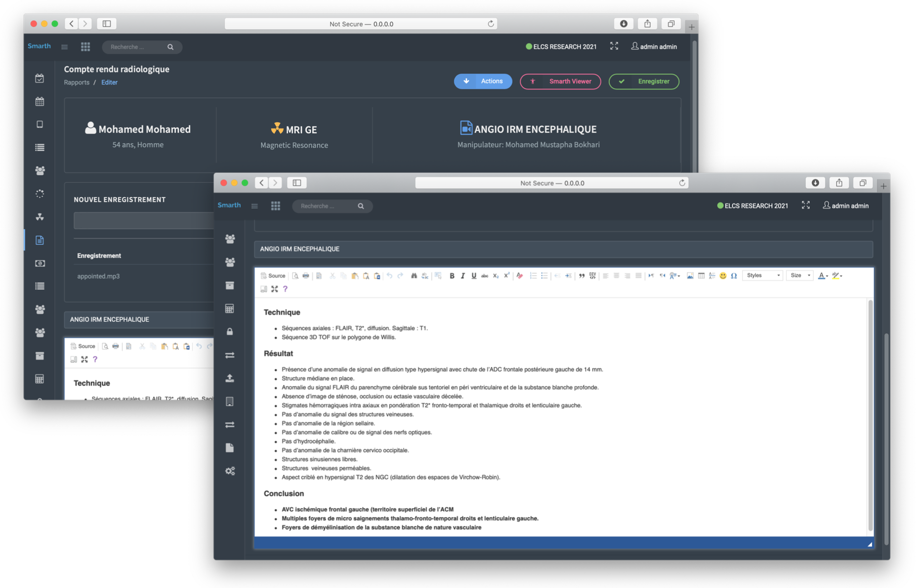This screenshot has height=588, width=919.
Task: Toggle underline formatting in the editor toolbar
Action: click(474, 276)
